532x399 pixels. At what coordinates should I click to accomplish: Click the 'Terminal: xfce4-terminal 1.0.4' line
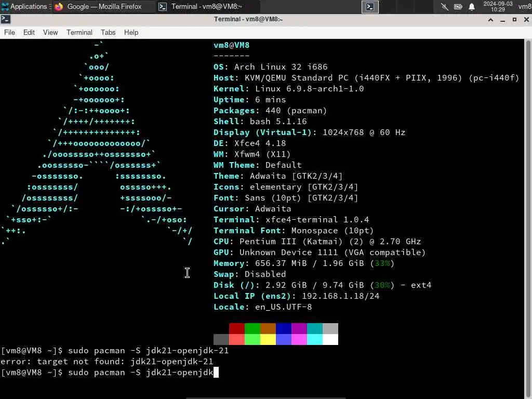(291, 220)
